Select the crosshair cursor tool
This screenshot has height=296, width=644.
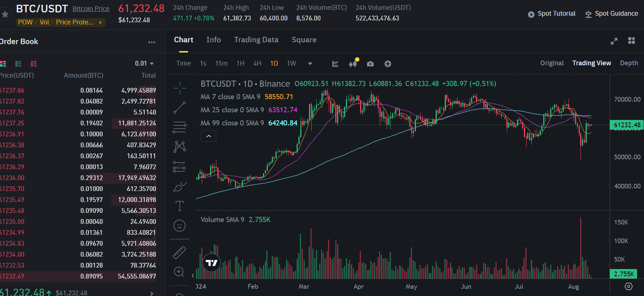(x=180, y=88)
